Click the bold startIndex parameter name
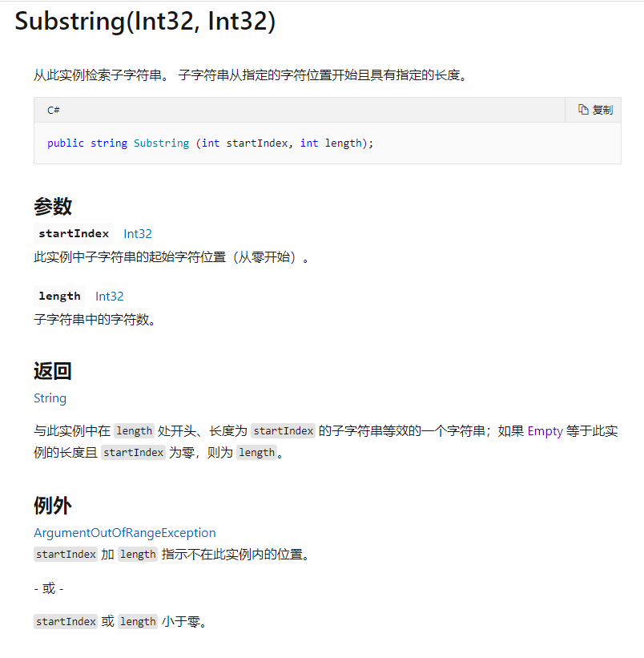This screenshot has width=644, height=658. (74, 234)
